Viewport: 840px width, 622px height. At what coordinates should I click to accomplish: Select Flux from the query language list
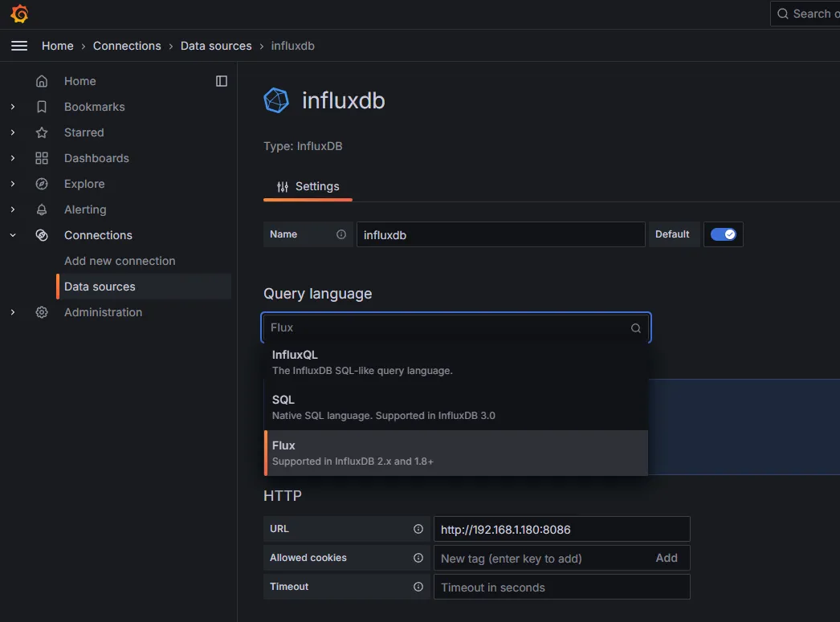456,453
